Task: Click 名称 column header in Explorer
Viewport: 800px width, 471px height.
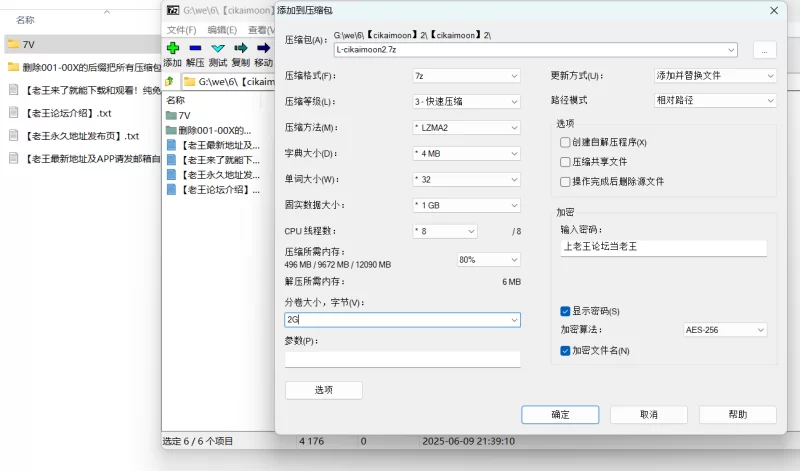Action: pyautogui.click(x=26, y=20)
